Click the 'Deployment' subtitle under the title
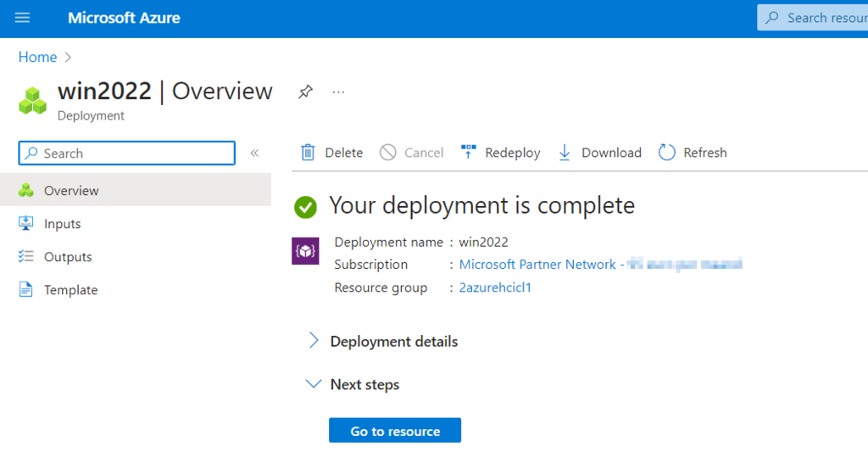The height and width of the screenshot is (469, 868). click(91, 115)
